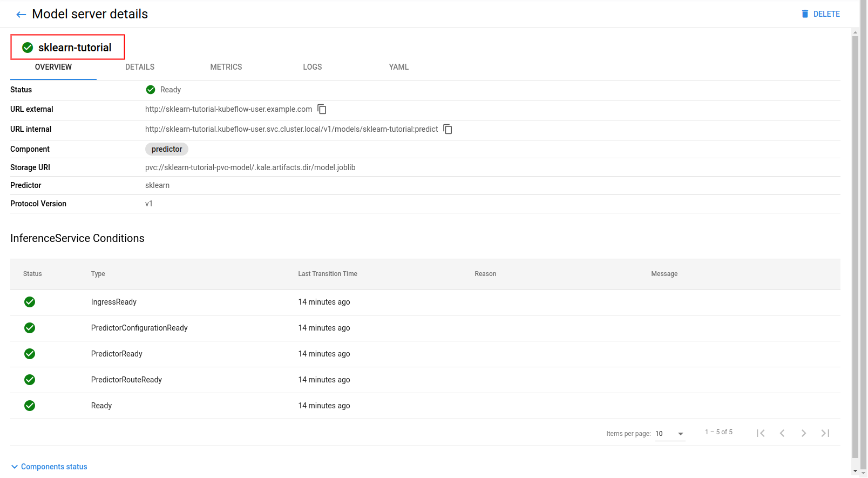Click IngressReady's 14 minutes ago time

pyautogui.click(x=324, y=302)
